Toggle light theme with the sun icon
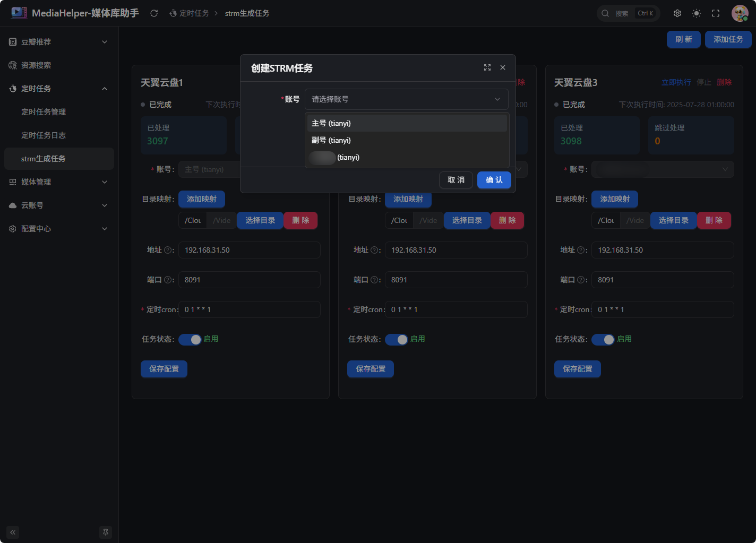This screenshot has width=756, height=543. (697, 13)
